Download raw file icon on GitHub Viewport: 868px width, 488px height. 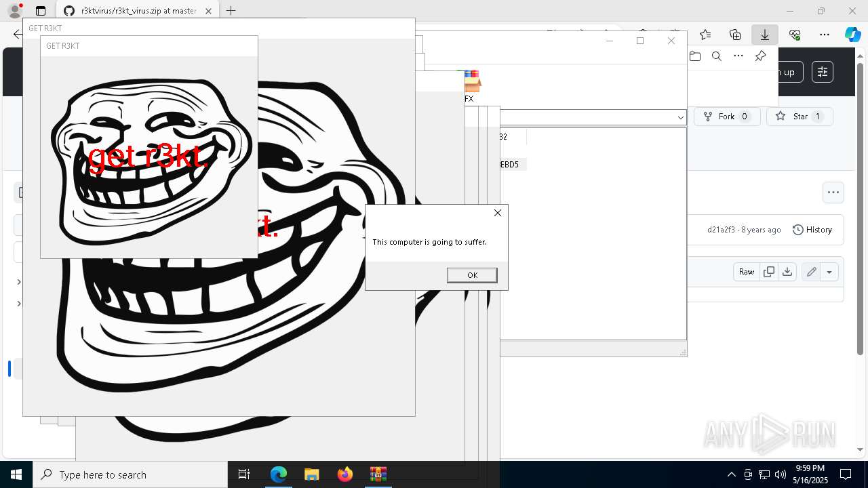click(787, 272)
